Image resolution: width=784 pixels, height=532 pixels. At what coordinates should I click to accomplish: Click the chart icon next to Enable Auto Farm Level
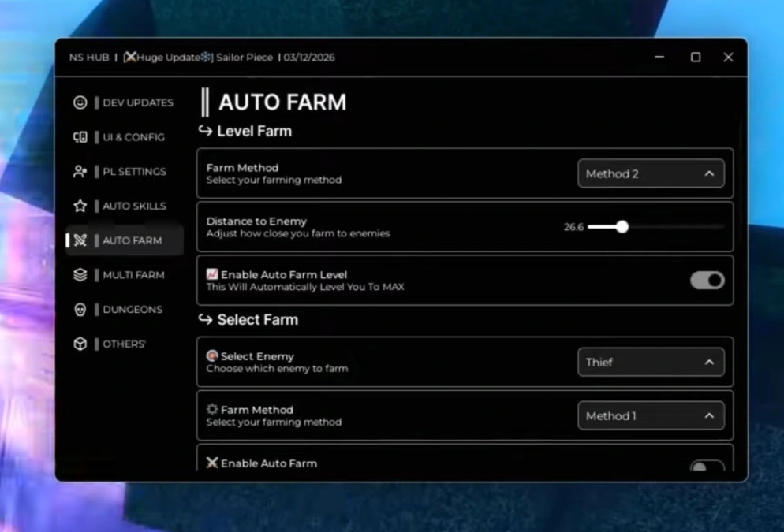[x=212, y=274]
